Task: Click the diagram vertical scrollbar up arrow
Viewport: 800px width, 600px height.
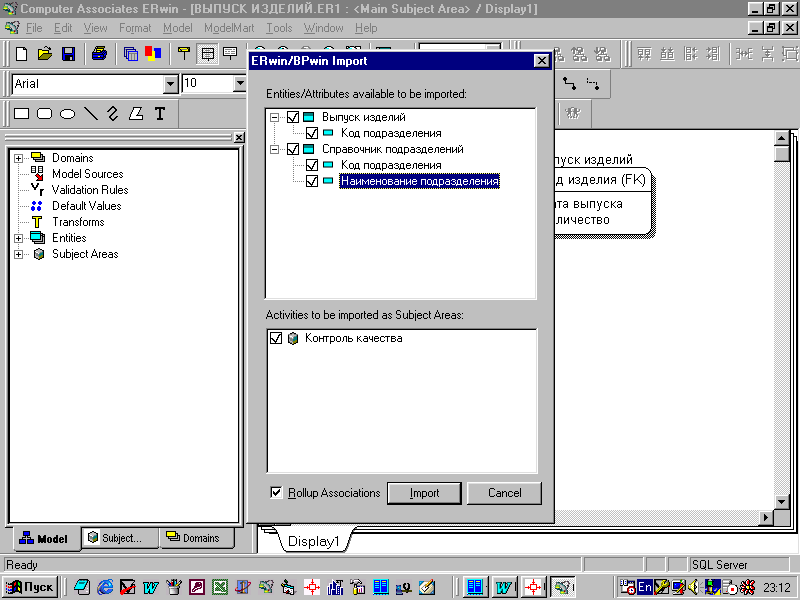Action: (781, 138)
